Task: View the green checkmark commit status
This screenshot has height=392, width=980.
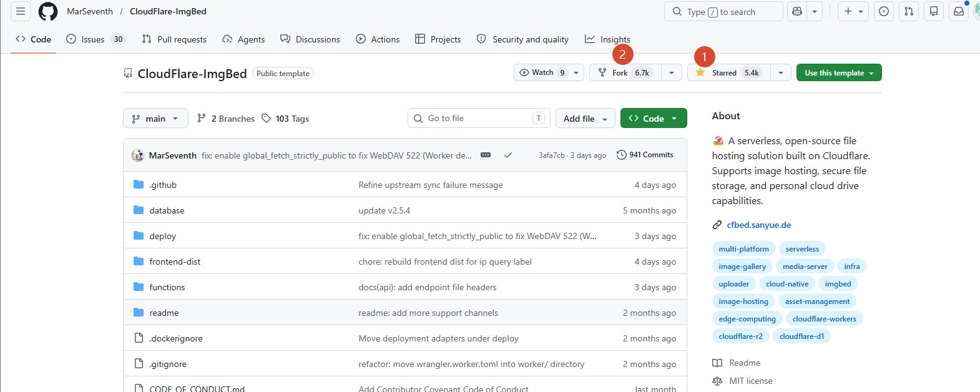Action: pyautogui.click(x=508, y=155)
